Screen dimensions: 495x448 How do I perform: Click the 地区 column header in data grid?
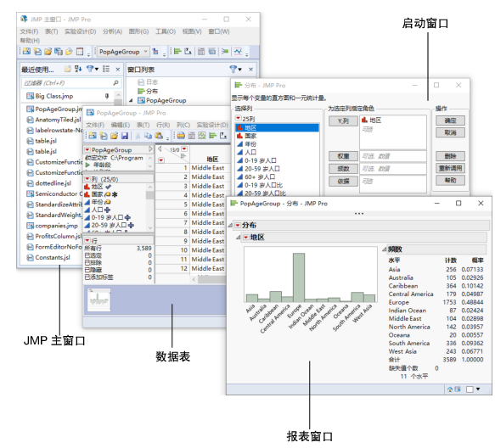coord(212,159)
